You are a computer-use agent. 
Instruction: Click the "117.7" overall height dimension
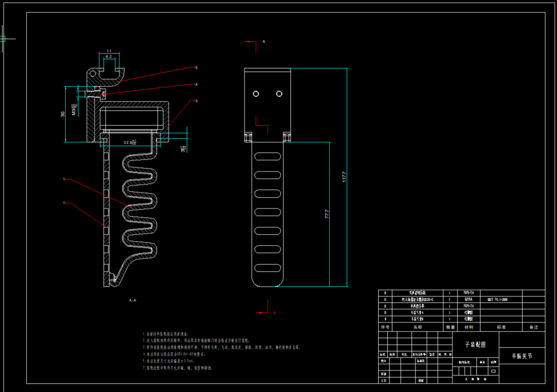344,177
